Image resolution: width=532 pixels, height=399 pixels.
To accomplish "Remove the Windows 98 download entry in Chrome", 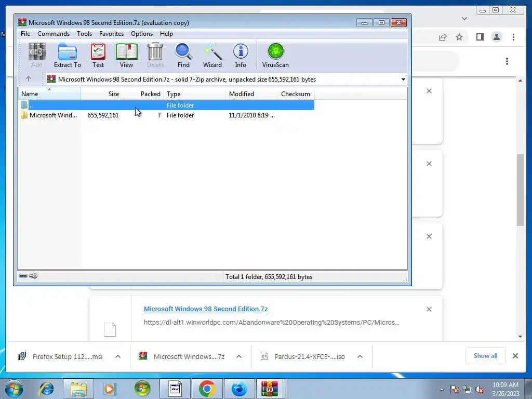I will point(429,309).
